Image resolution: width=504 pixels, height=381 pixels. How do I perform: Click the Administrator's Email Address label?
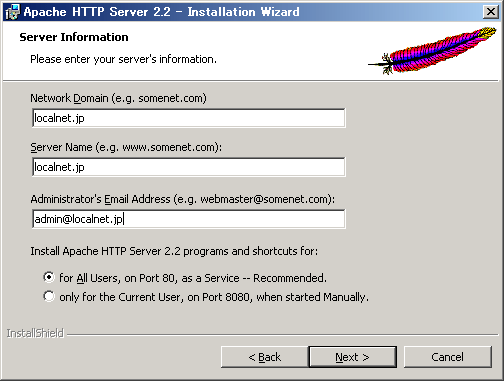pyautogui.click(x=183, y=199)
